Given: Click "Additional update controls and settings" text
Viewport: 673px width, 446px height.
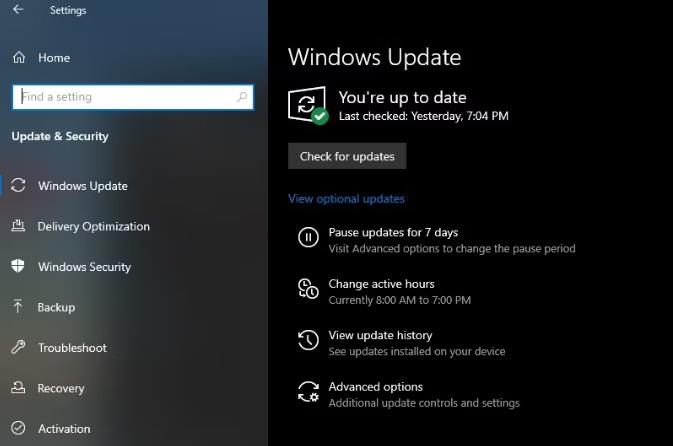Looking at the screenshot, I should pyautogui.click(x=424, y=403).
